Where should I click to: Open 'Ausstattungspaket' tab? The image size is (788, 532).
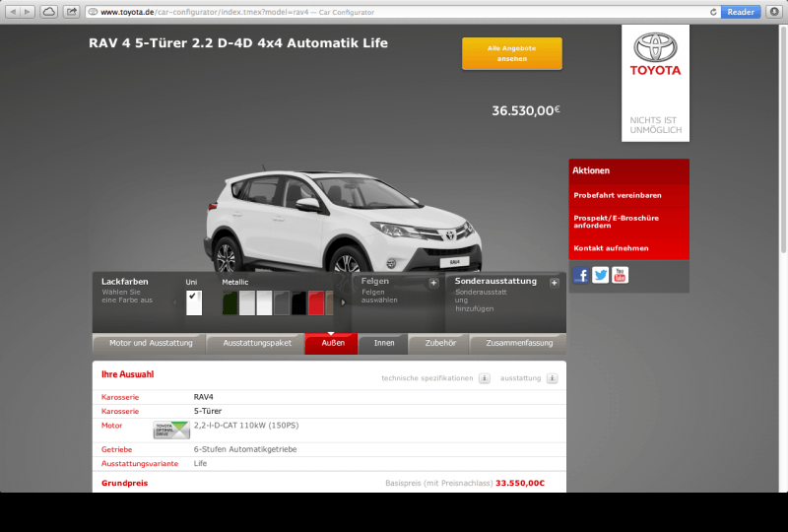[256, 344]
